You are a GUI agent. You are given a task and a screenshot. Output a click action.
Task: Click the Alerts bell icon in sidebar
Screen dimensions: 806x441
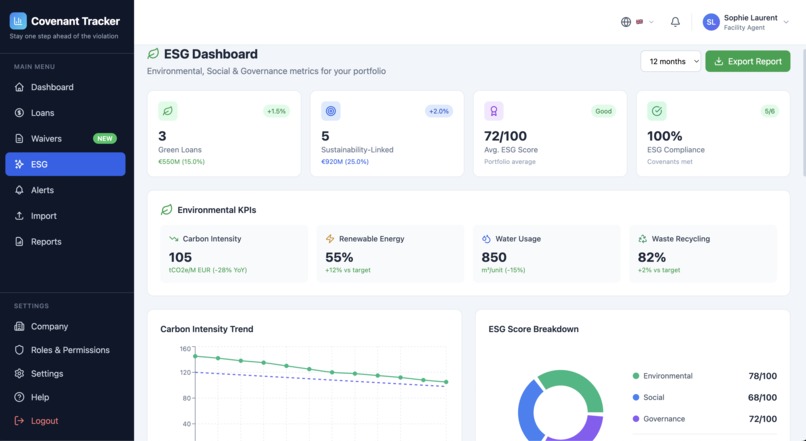(x=19, y=190)
